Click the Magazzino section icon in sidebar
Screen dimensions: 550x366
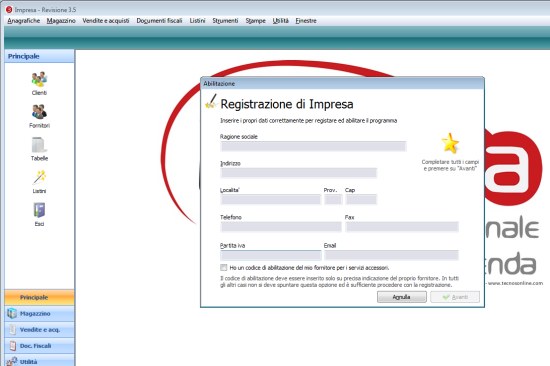(12, 313)
